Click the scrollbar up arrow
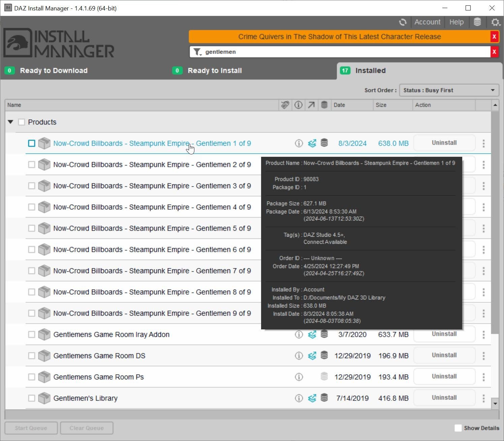504x441 pixels. 495,105
